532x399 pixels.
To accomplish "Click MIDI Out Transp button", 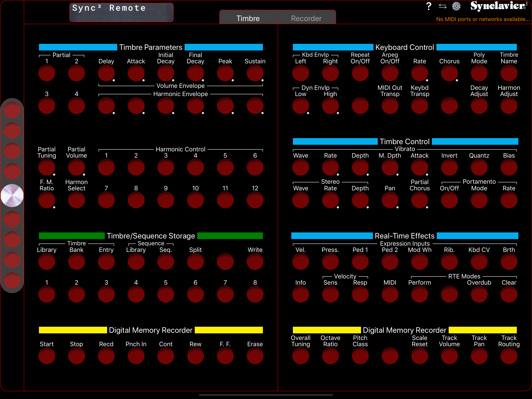I will coord(390,106).
